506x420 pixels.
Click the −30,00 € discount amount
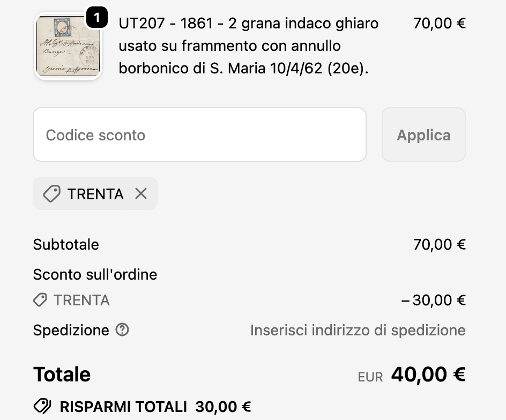pos(434,301)
